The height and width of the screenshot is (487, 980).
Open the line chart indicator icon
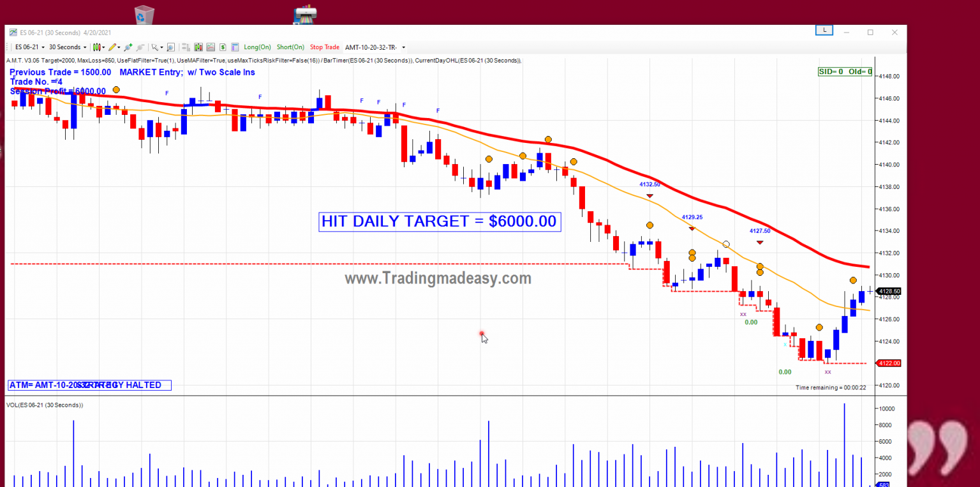210,47
